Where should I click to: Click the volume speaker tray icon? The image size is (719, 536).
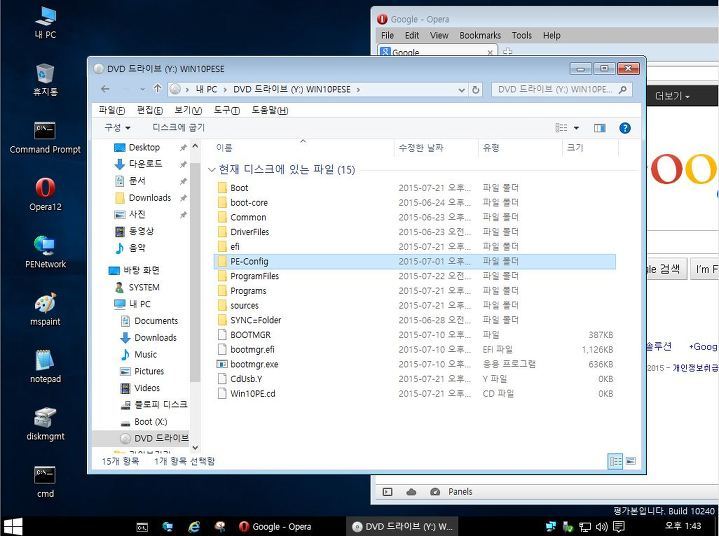tap(602, 527)
